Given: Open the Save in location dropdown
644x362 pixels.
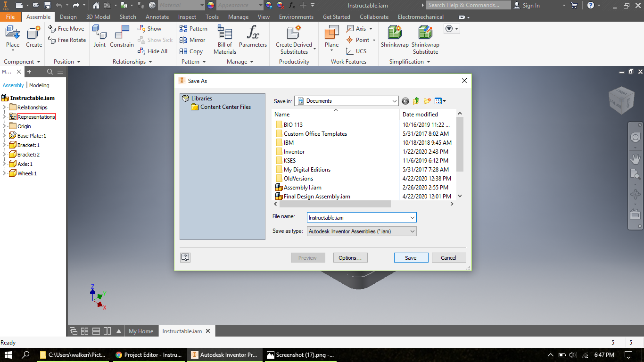Looking at the screenshot, I should point(396,101).
